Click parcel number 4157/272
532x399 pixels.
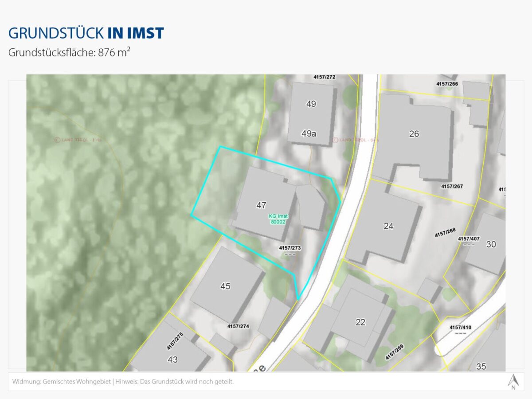[x=325, y=77]
